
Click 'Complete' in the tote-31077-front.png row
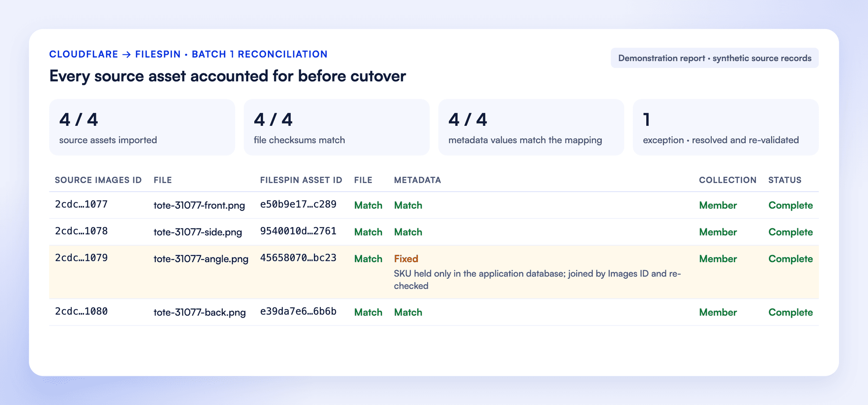pyautogui.click(x=790, y=205)
